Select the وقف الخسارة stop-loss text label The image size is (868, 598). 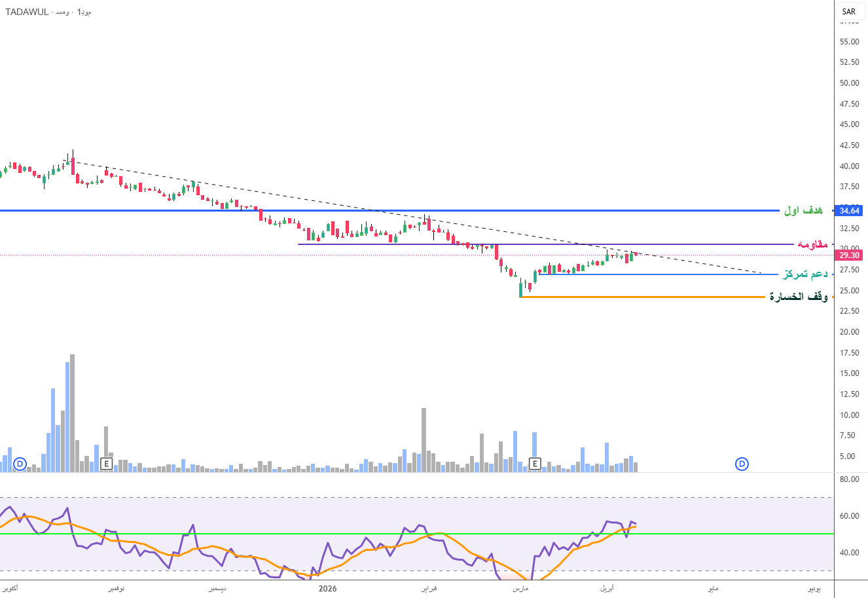(799, 297)
